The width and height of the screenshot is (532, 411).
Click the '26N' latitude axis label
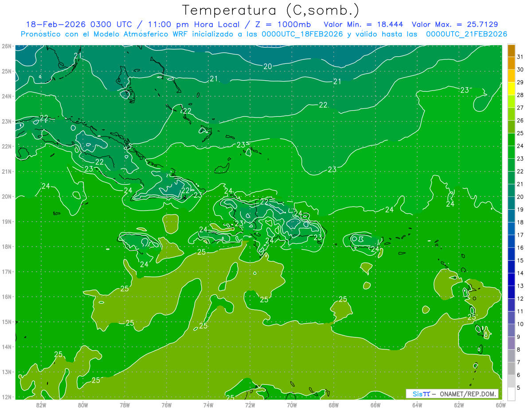[6, 46]
